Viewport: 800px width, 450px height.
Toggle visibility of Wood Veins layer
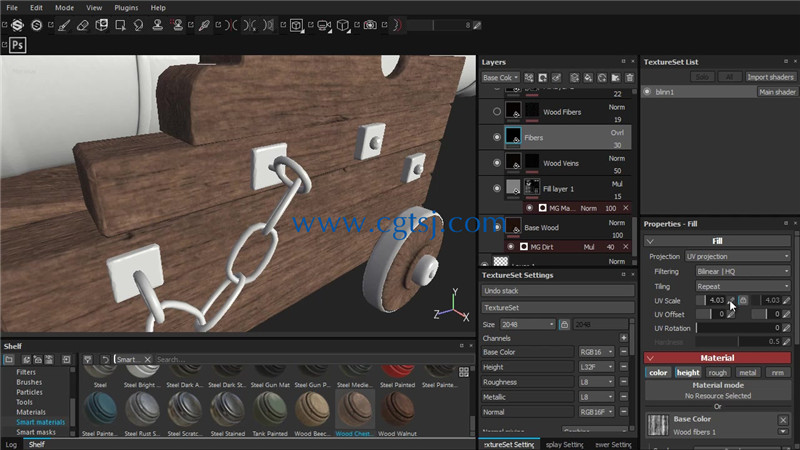(x=496, y=163)
